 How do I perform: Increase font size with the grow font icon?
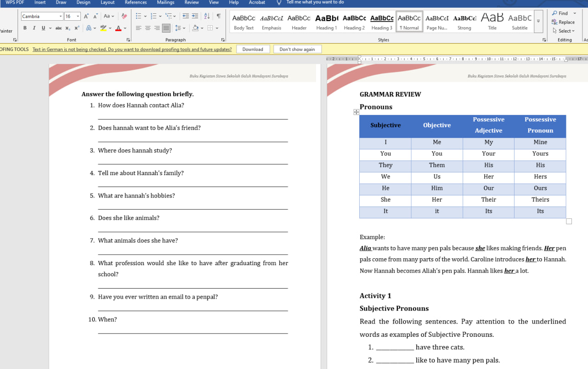tap(86, 16)
